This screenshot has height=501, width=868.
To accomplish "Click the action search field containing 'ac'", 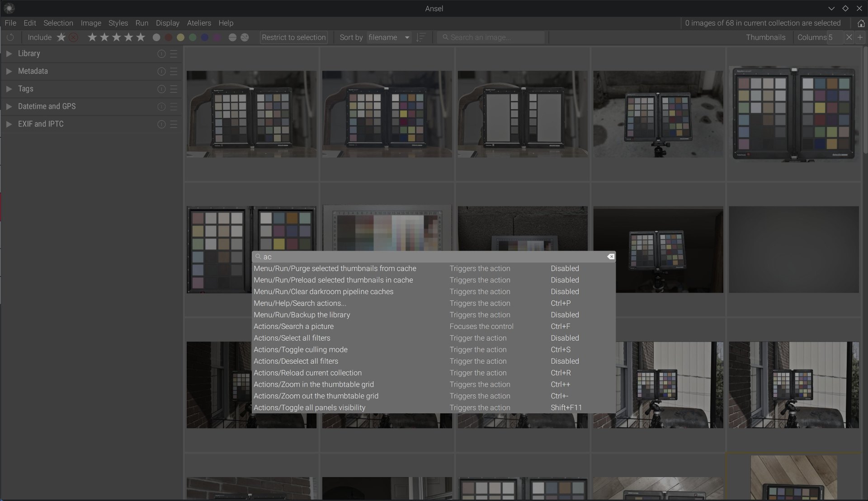I will [x=434, y=257].
